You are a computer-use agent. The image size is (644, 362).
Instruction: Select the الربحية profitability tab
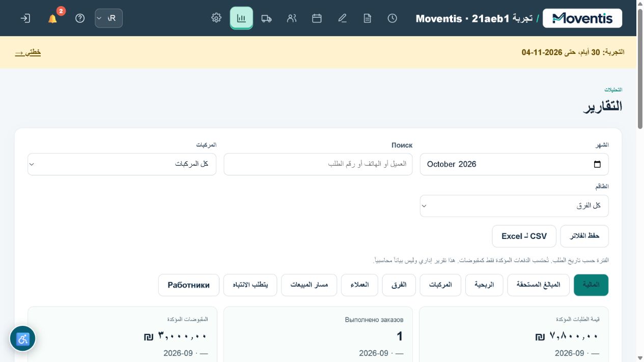(x=484, y=285)
